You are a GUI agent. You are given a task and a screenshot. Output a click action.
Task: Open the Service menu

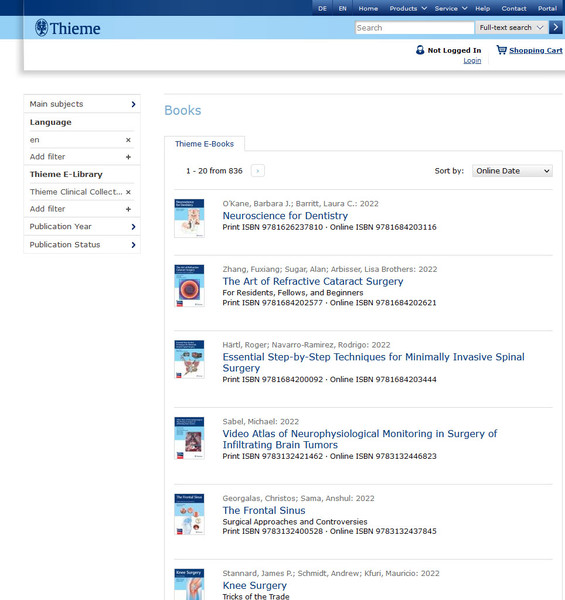click(451, 8)
